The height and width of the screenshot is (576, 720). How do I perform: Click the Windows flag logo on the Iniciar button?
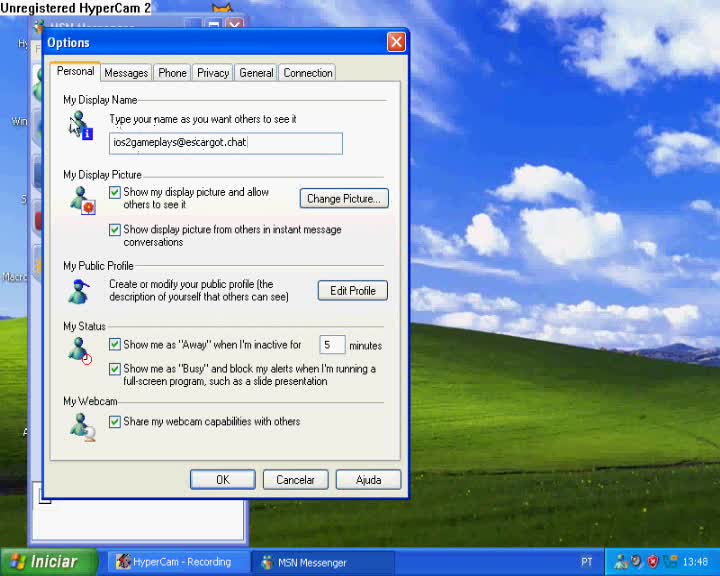pyautogui.click(x=17, y=562)
